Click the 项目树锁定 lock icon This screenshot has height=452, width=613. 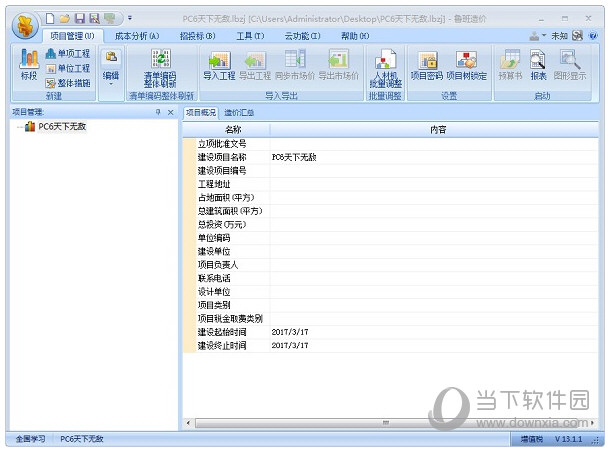coord(466,65)
